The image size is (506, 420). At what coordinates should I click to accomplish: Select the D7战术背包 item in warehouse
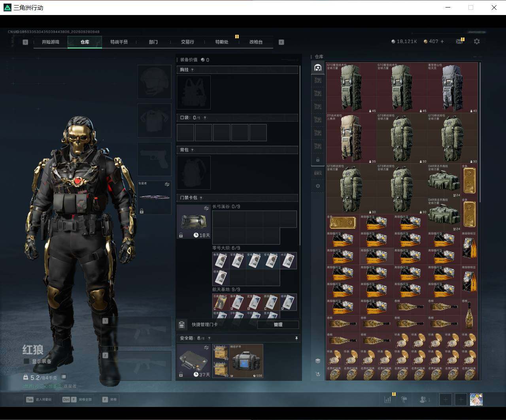351,138
